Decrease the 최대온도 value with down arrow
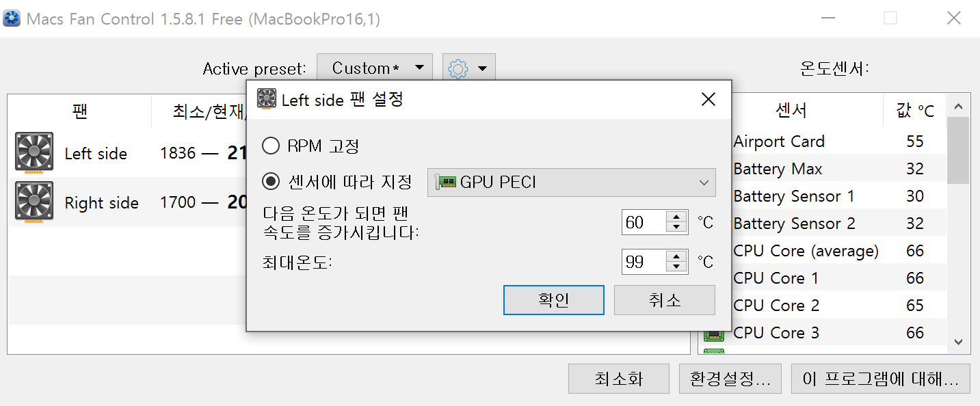Viewport: 980px width, 406px height. pyautogui.click(x=676, y=267)
